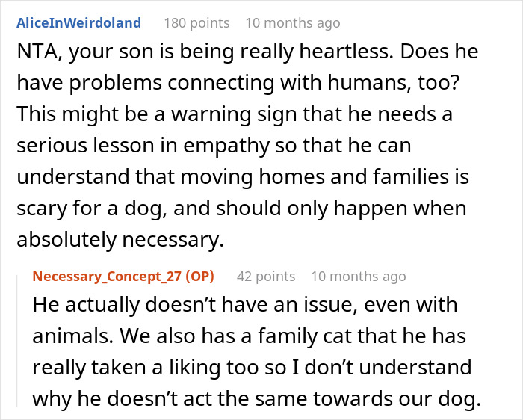
Task: Click the line 'He actually doesn't have an issue'
Action: (245, 305)
